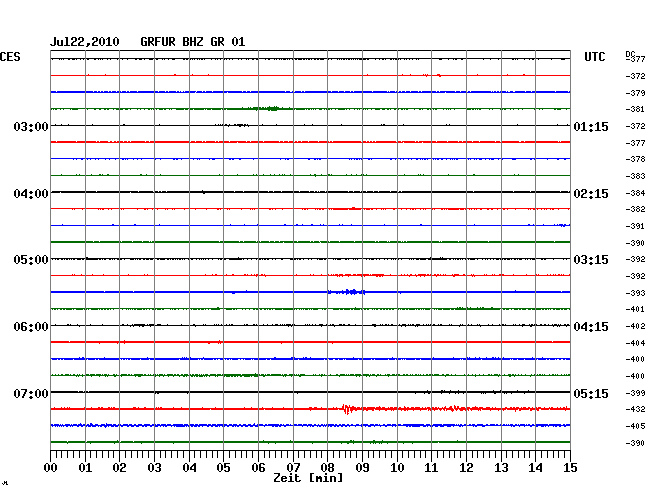This screenshot has width=650, height=494.
Task: Click the 04:15 UTC row label
Action: [x=591, y=327]
